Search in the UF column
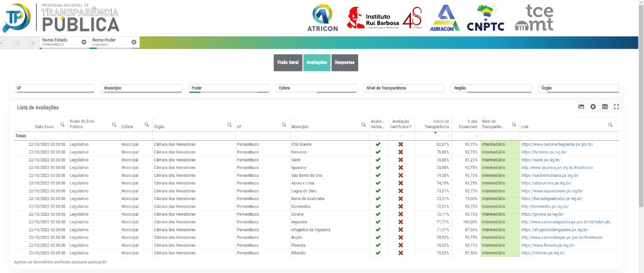 (284, 124)
